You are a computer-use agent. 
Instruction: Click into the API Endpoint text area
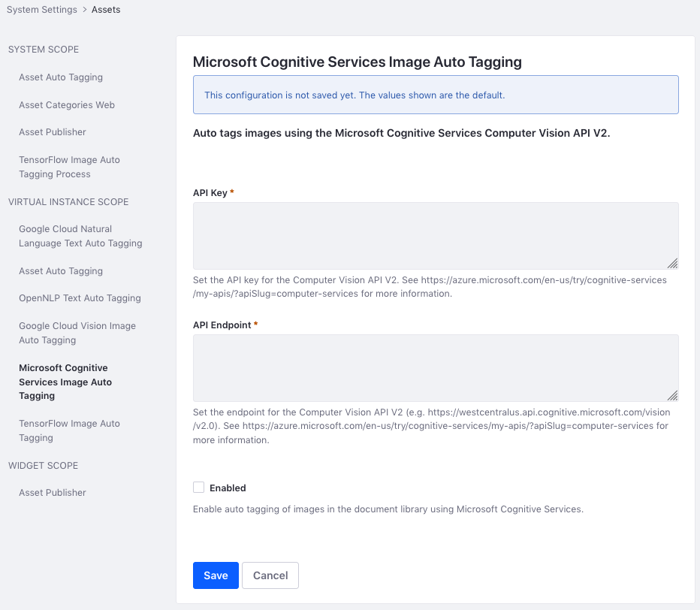point(436,368)
